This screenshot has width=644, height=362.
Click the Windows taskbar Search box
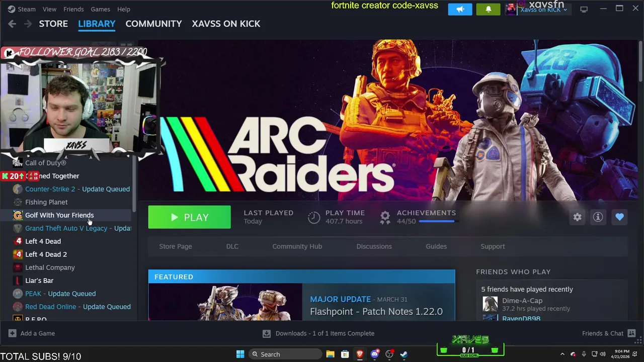[x=285, y=354]
